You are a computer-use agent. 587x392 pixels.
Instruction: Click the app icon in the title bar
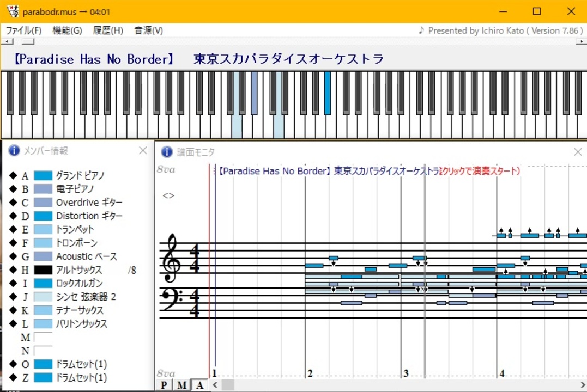pyautogui.click(x=13, y=11)
